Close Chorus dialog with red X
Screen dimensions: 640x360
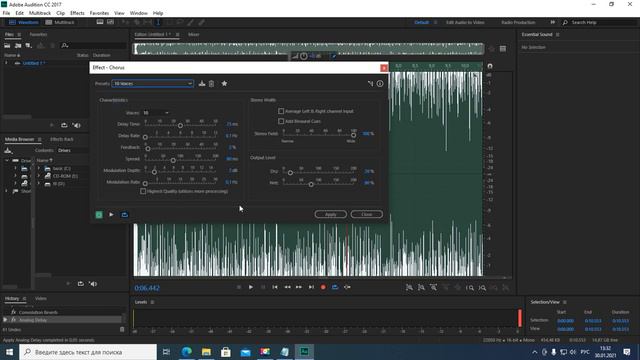[x=384, y=68]
